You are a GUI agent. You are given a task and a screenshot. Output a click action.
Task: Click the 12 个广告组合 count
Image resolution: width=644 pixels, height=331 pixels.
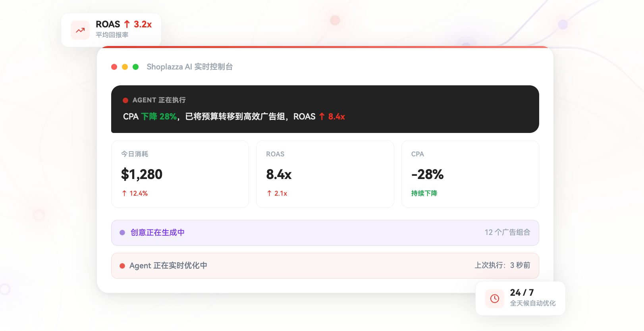coord(507,232)
